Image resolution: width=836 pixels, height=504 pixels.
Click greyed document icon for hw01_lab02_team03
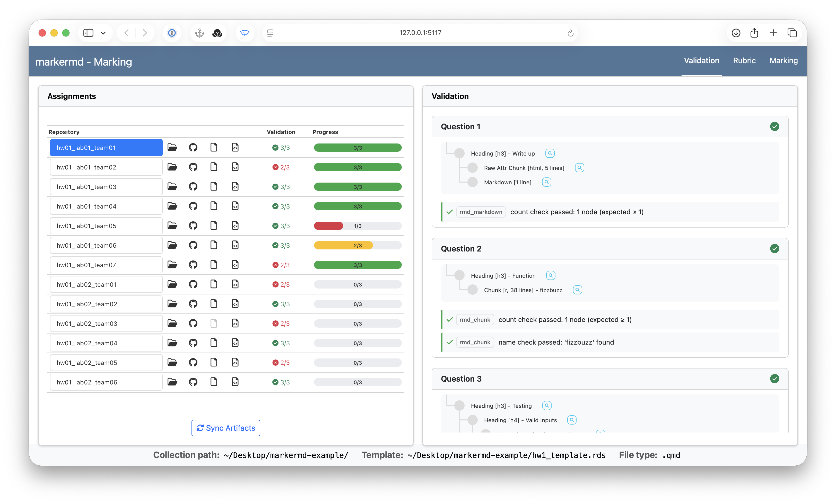tap(214, 323)
